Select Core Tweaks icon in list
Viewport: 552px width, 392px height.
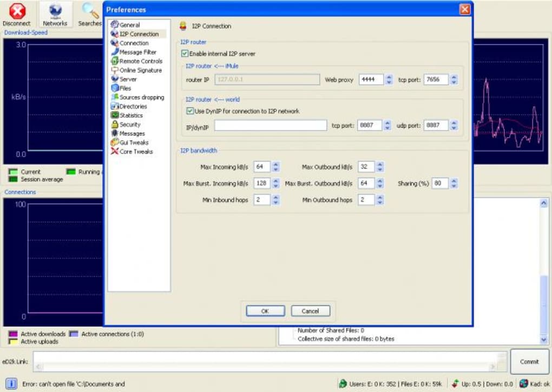pos(114,152)
